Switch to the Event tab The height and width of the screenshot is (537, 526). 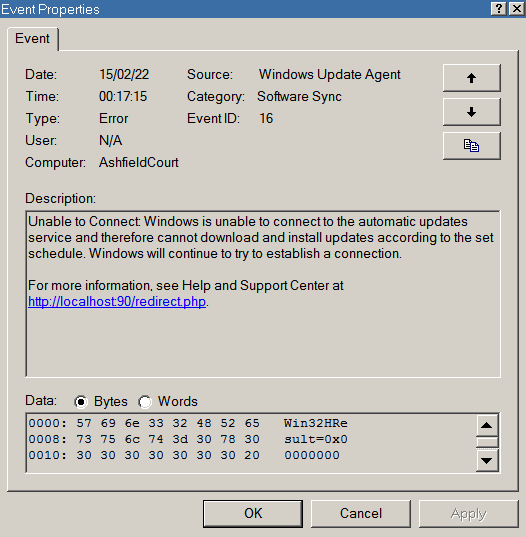pyautogui.click(x=33, y=39)
